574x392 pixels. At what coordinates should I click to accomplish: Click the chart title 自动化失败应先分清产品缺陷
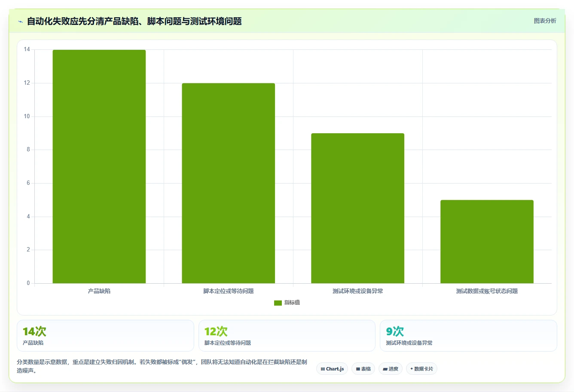(134, 21)
